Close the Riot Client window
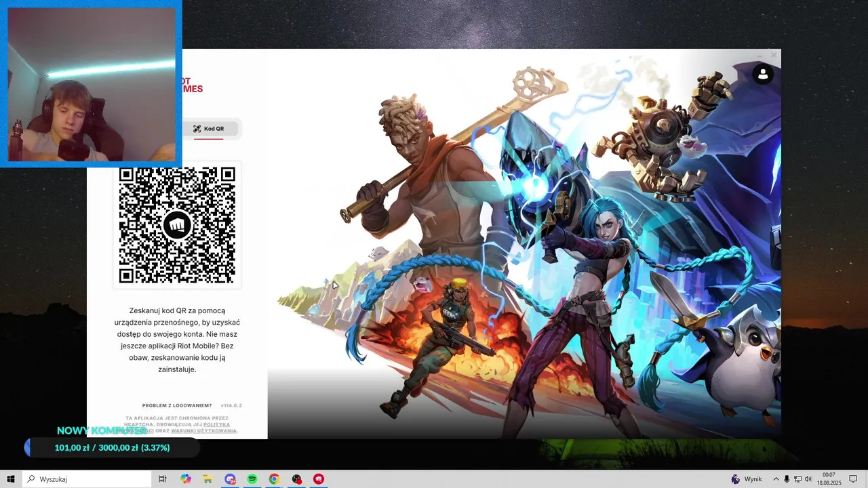Image resolution: width=868 pixels, height=488 pixels. [x=774, y=55]
